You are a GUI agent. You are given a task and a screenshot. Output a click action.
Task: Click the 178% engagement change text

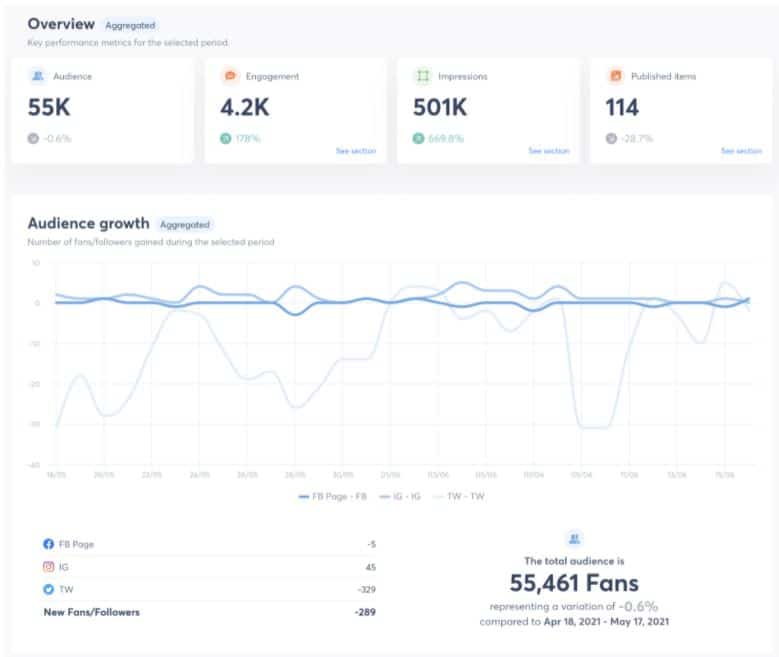click(x=248, y=139)
